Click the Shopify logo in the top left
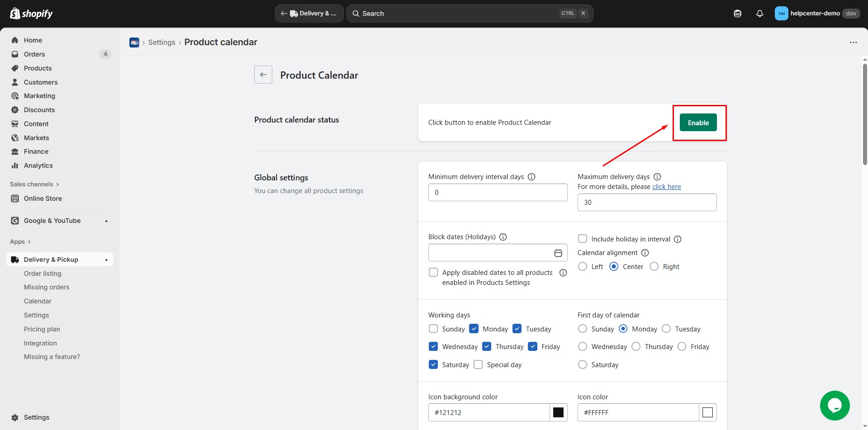The image size is (868, 430). click(31, 13)
